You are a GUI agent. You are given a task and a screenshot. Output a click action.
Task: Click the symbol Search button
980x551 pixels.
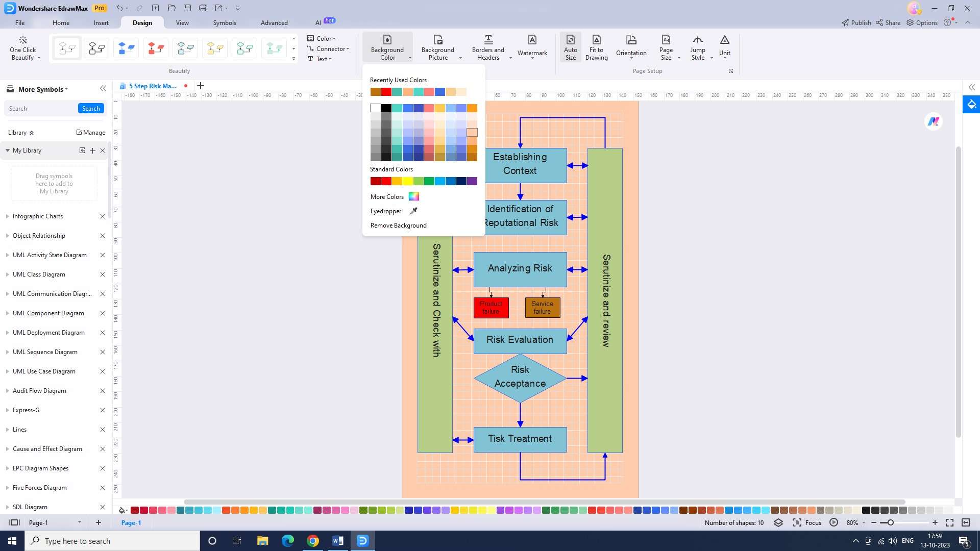point(91,109)
